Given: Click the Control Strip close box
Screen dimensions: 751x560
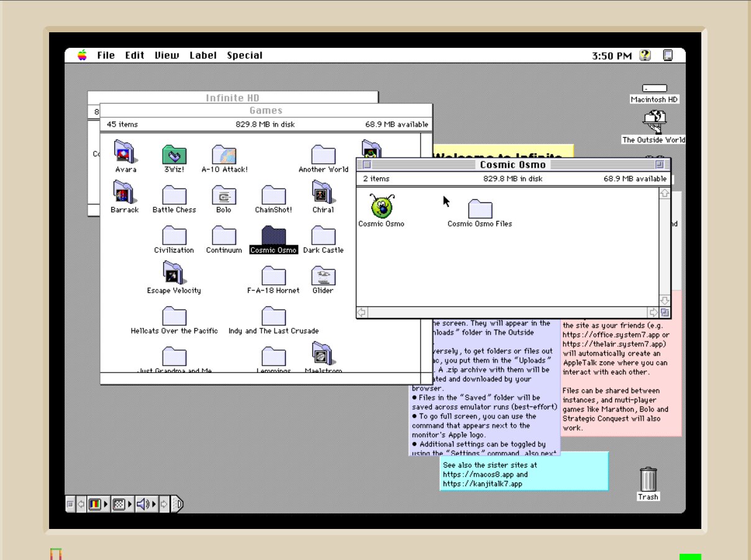Looking at the screenshot, I should click(70, 504).
